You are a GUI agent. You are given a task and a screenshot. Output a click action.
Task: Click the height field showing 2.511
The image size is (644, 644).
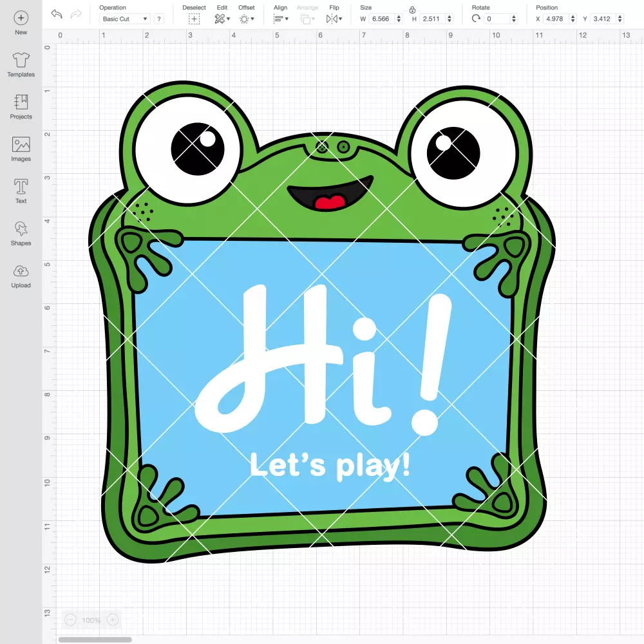click(x=432, y=19)
